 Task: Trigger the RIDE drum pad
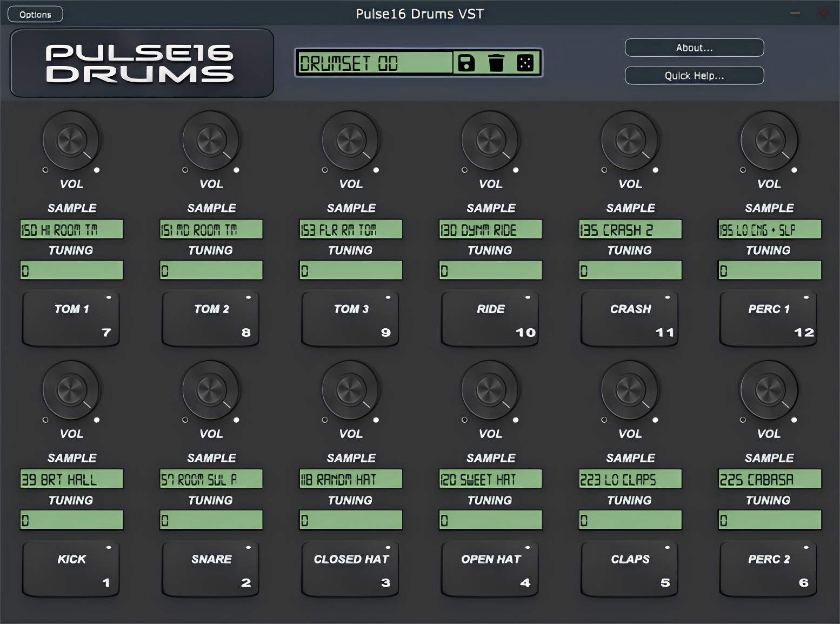(x=490, y=319)
